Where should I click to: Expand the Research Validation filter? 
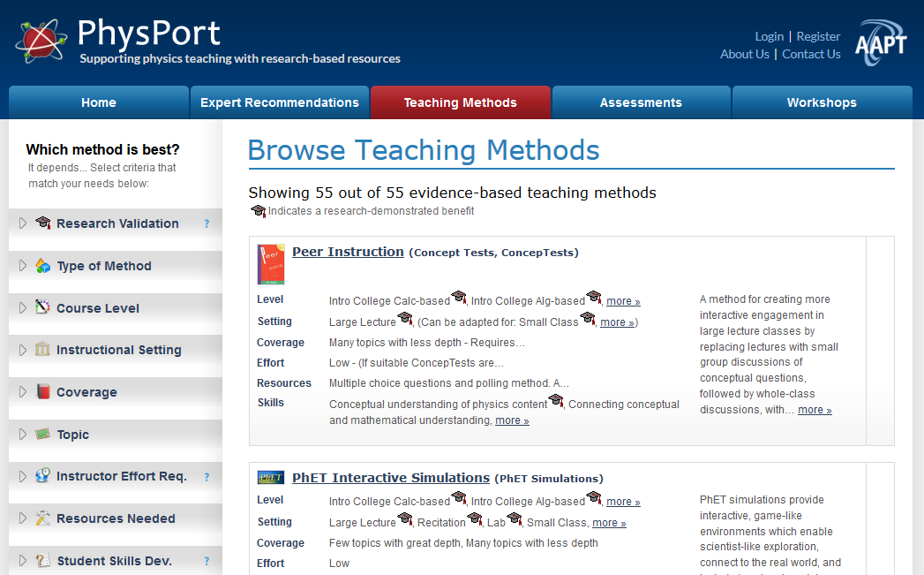point(23,223)
